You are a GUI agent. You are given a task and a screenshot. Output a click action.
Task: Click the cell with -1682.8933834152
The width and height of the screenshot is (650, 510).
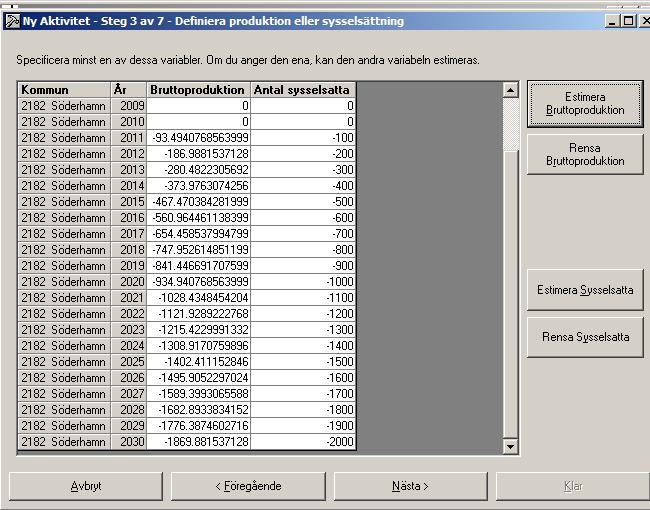pos(199,410)
